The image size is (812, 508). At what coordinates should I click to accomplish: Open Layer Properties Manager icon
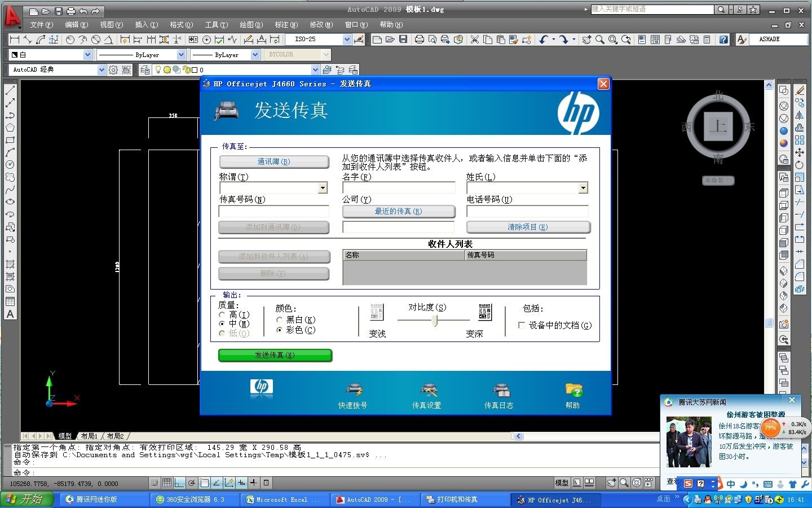(x=145, y=70)
